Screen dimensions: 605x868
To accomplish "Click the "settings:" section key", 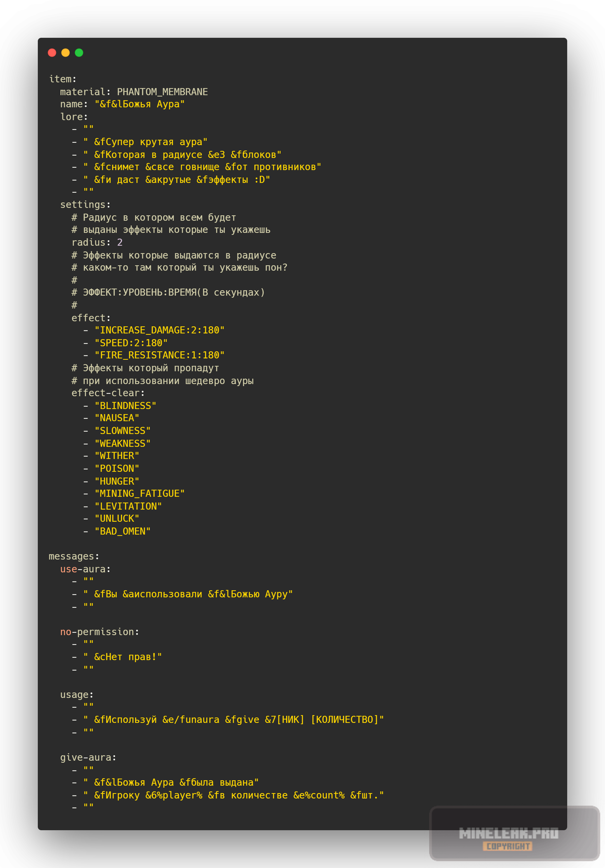I will pos(85,205).
